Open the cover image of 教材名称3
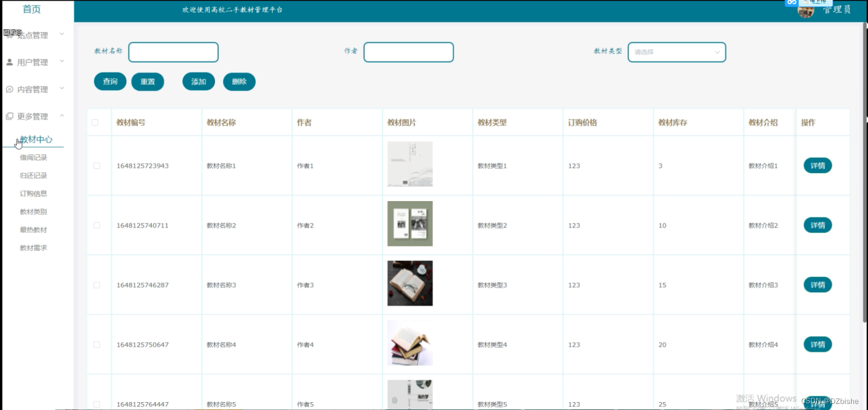This screenshot has width=868, height=410. coord(410,283)
